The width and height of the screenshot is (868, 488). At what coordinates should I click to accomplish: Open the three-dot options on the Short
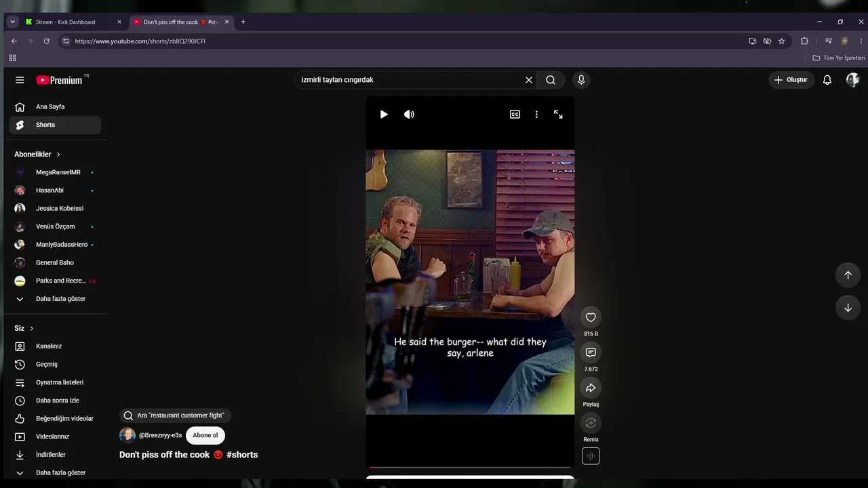point(536,115)
